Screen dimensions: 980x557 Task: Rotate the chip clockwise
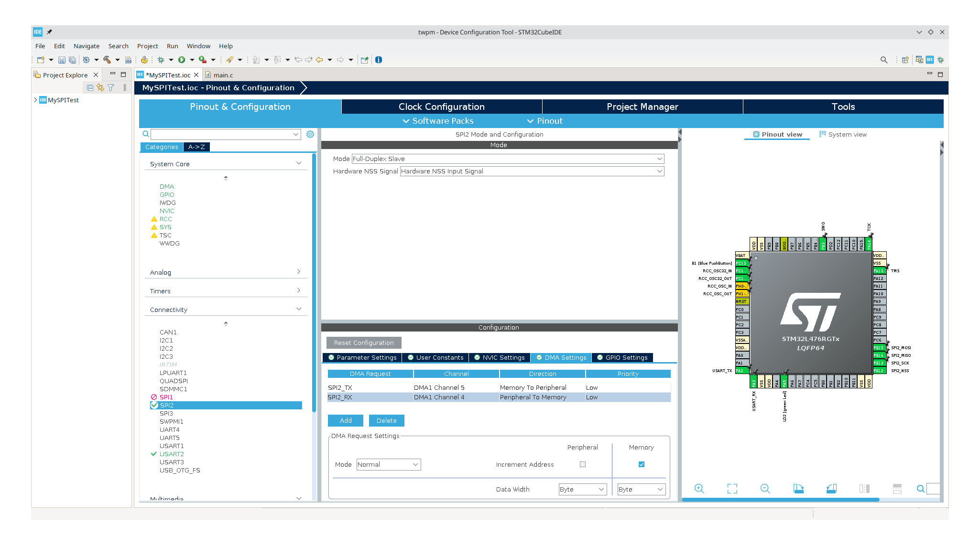tap(798, 489)
